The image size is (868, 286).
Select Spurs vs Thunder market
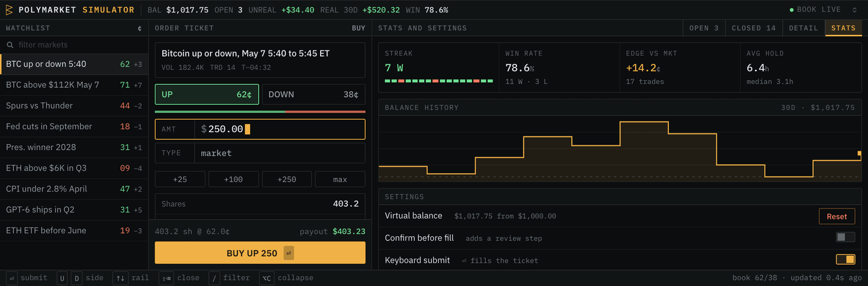(74, 106)
